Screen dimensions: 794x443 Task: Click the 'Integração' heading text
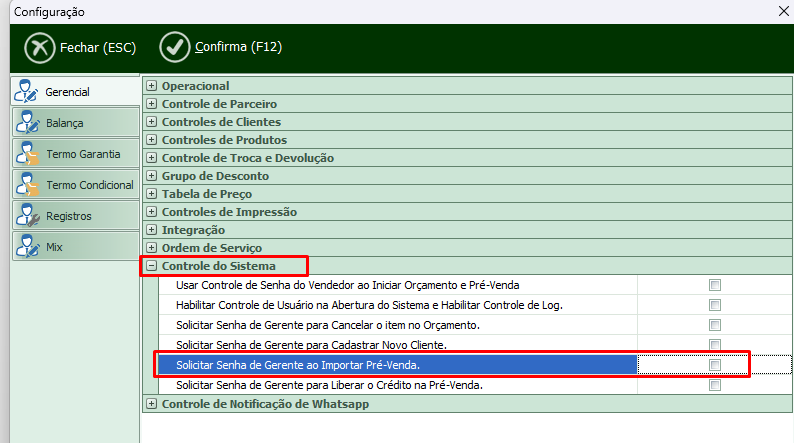click(193, 230)
